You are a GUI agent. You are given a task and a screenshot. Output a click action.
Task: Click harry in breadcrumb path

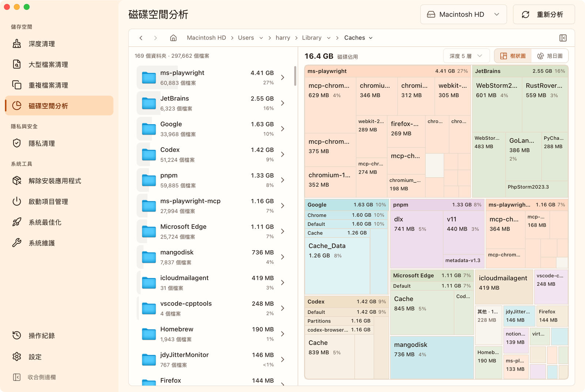(x=283, y=38)
